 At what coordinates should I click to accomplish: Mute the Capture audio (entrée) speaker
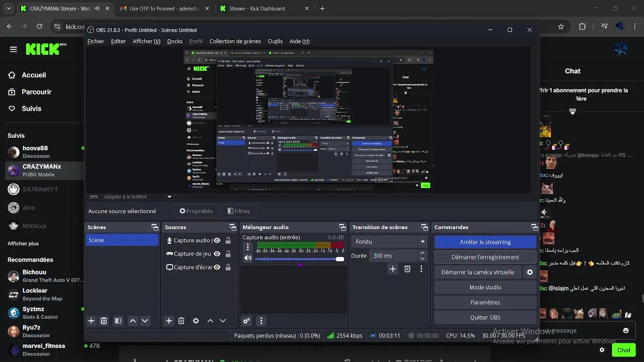pos(248,258)
